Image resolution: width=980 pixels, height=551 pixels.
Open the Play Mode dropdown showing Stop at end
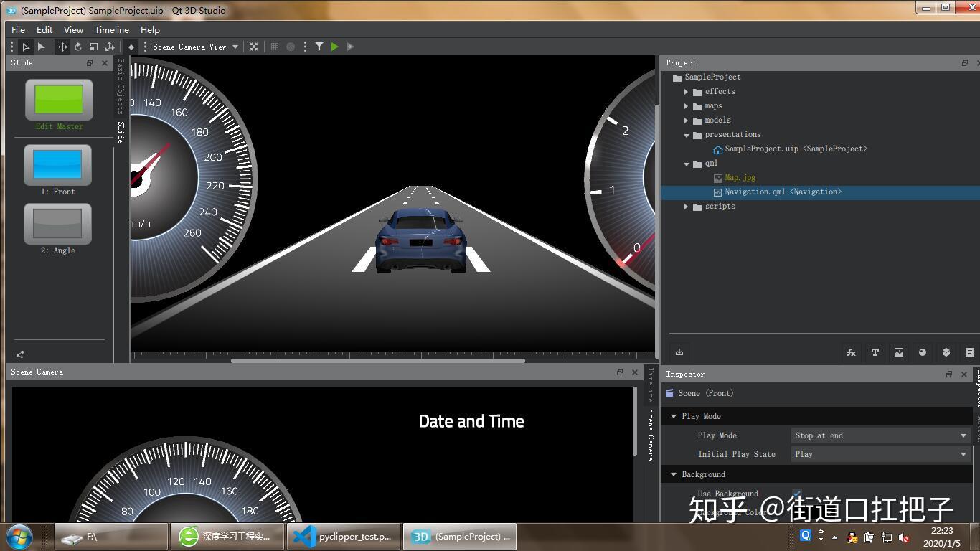pos(880,435)
